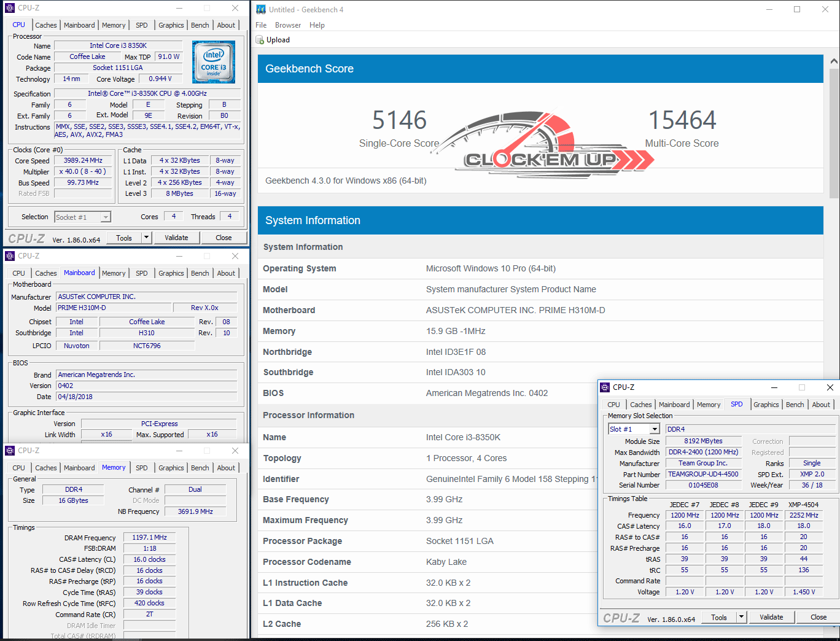Click the CPU-Z icon in SPD window title bar
Image resolution: width=840 pixels, height=641 pixels.
[605, 387]
